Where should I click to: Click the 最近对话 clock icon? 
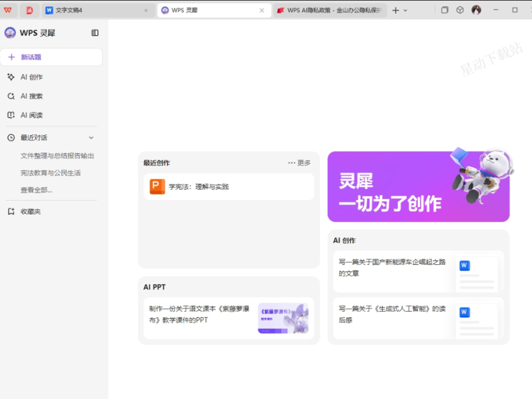coord(11,137)
